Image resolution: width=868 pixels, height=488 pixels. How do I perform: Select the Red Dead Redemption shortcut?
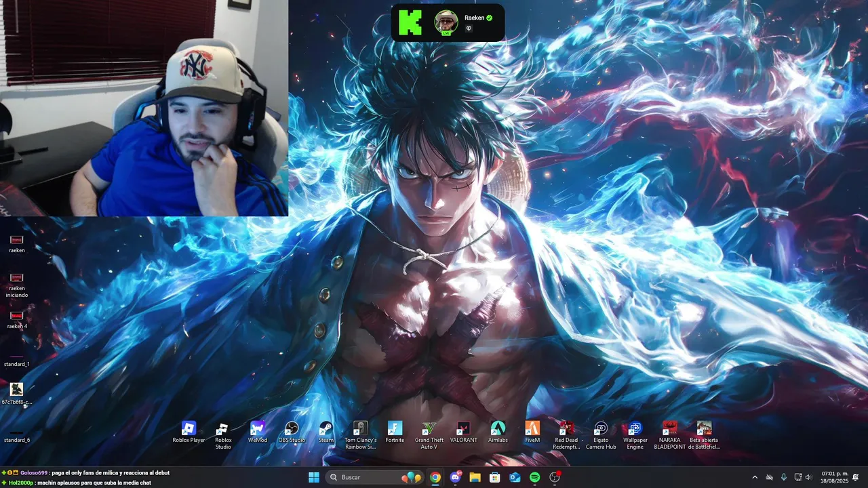pos(566,435)
